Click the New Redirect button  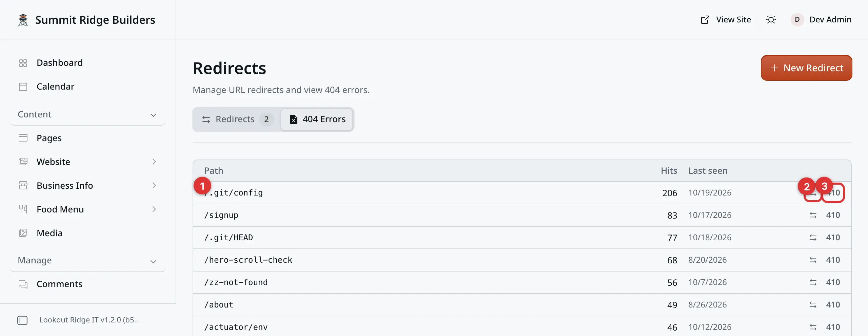pyautogui.click(x=806, y=68)
